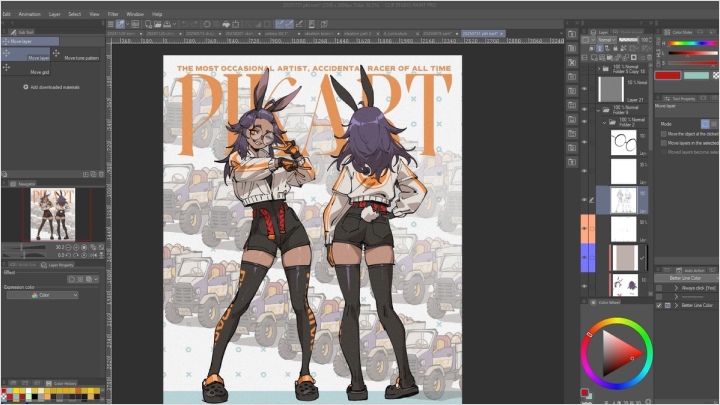The image size is (720, 405).
Task: Enable 'Move the object at the clicked' checkbox
Action: click(664, 134)
